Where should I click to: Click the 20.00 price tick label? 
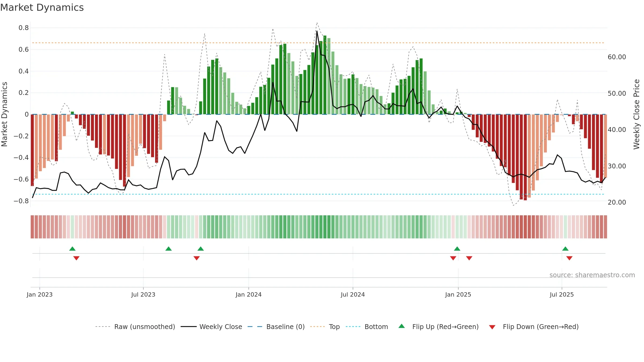pos(617,202)
